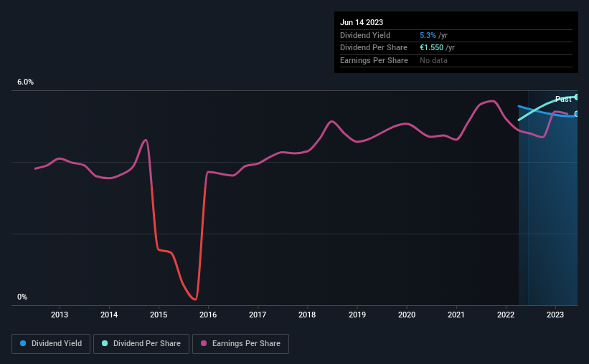Toggle the Dividend Per Share legend button

(141, 344)
